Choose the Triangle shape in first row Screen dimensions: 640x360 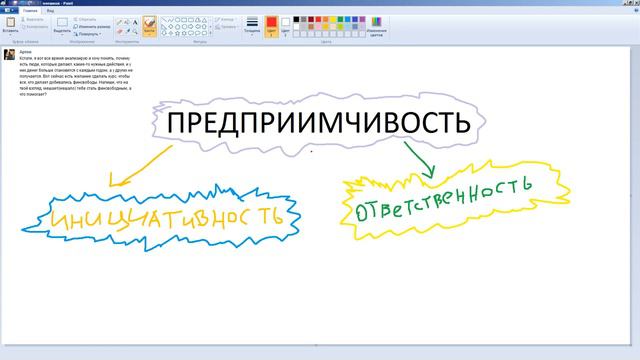tap(204, 20)
